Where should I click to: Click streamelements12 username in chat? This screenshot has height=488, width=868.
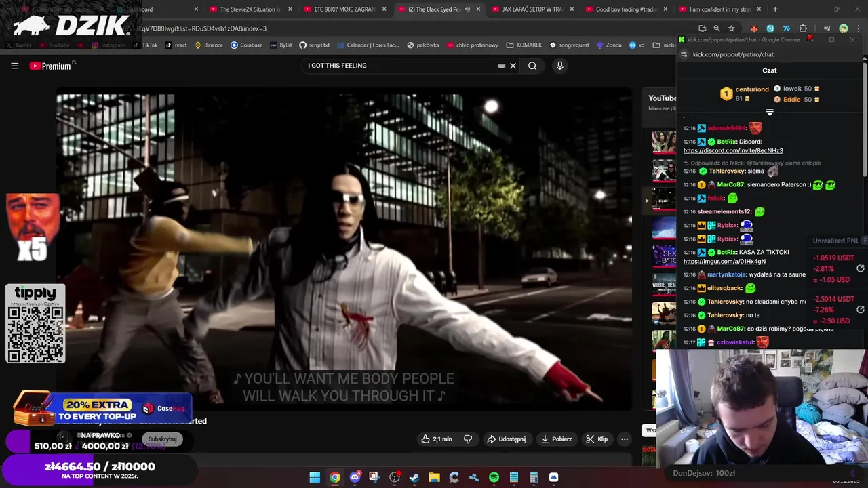tap(724, 211)
